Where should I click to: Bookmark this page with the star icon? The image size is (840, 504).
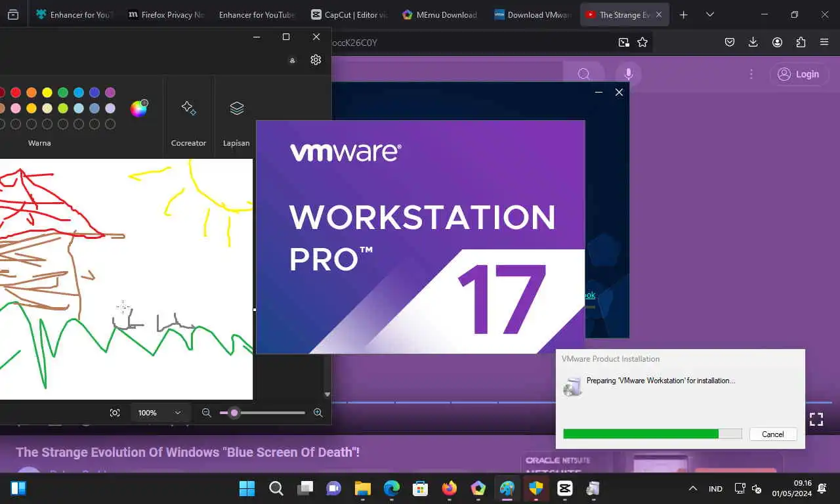642,42
